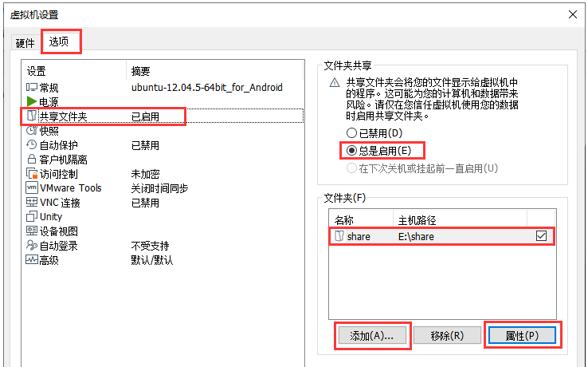
Task: Click 已禁用 summary of 自动保护
Action: point(145,145)
